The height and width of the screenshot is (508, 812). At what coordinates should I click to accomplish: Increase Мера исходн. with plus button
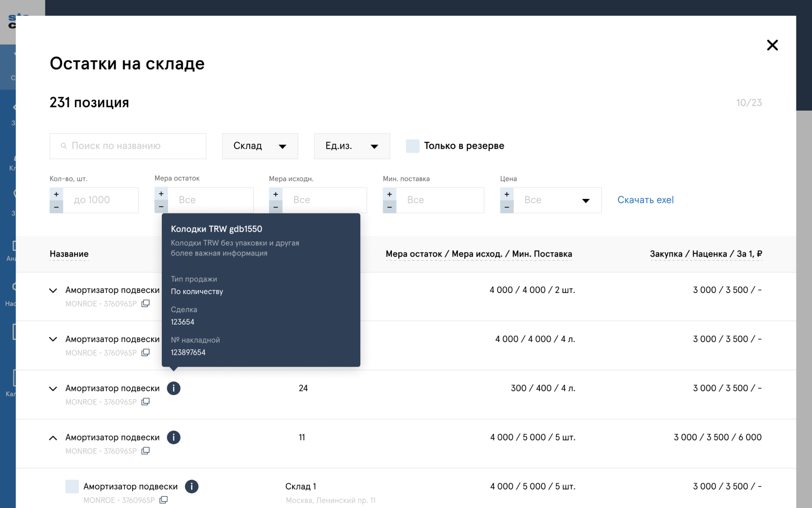click(275, 194)
